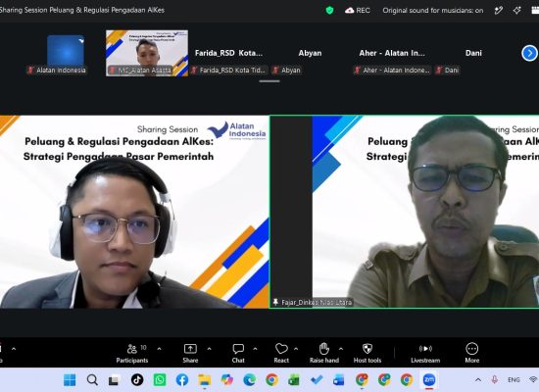Select Farida_RSD Kota participant tile
Viewport: 539px width, 392px height.
(x=228, y=53)
